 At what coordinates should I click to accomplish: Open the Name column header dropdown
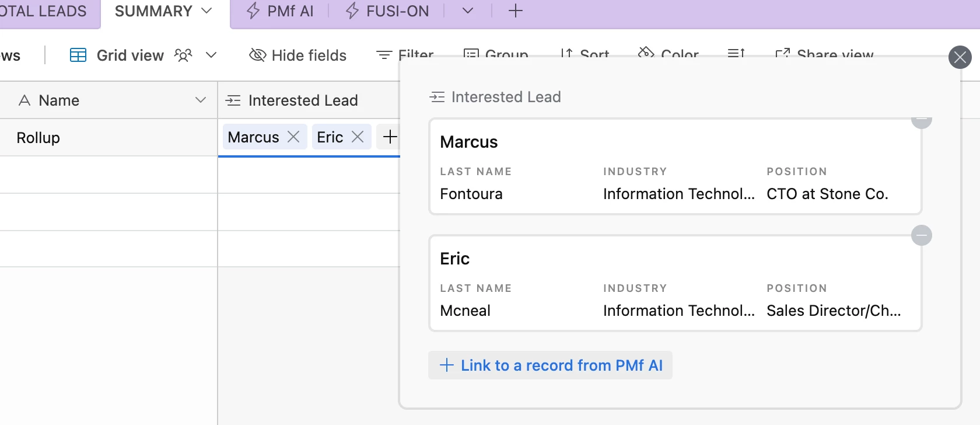point(200,100)
